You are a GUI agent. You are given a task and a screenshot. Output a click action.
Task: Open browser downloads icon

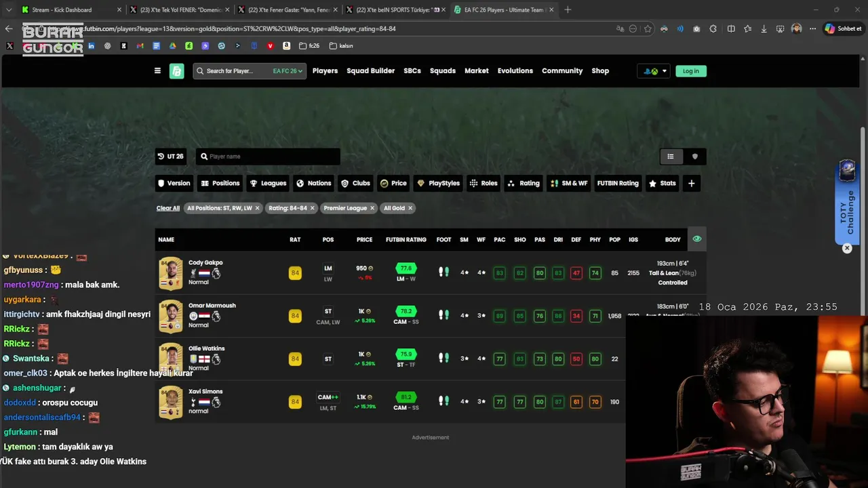point(764,28)
